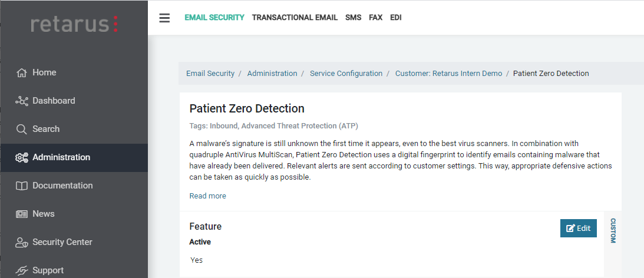Viewport: 644px width, 278px height.
Task: Click the Administration gears icon
Action: [x=22, y=158]
